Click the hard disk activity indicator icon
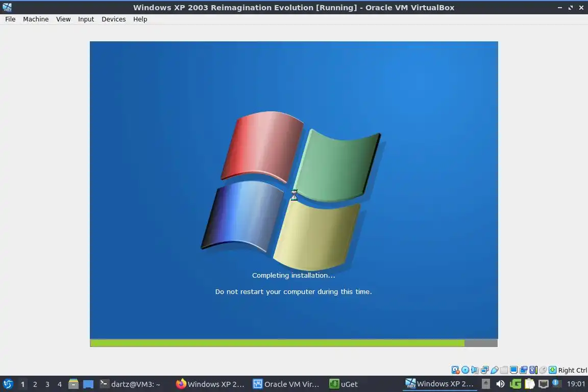This screenshot has width=588, height=392. [455, 370]
